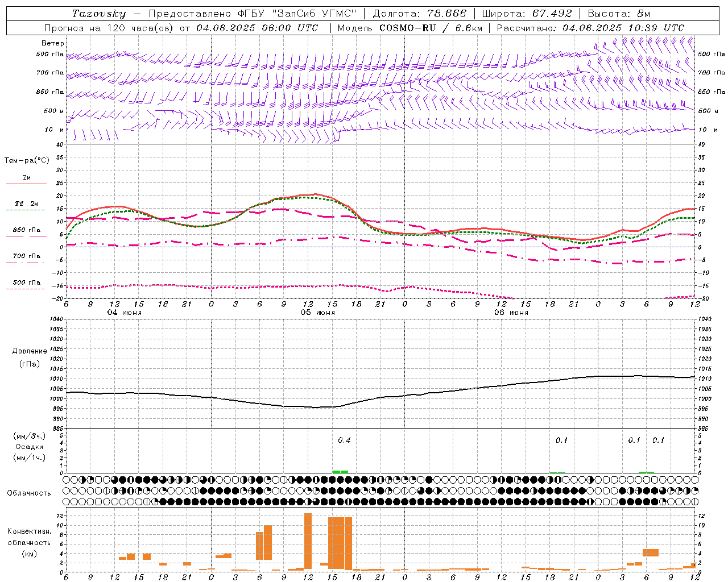Image resolution: width=728 pixels, height=582 pixels.
Task: Select the model name COSMO-RU / 6.6км
Action: pos(431,28)
